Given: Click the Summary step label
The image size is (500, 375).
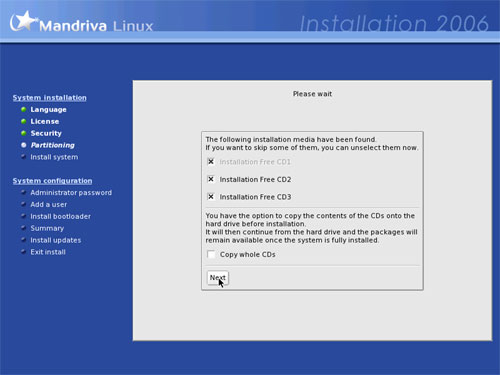Looking at the screenshot, I should 47,228.
